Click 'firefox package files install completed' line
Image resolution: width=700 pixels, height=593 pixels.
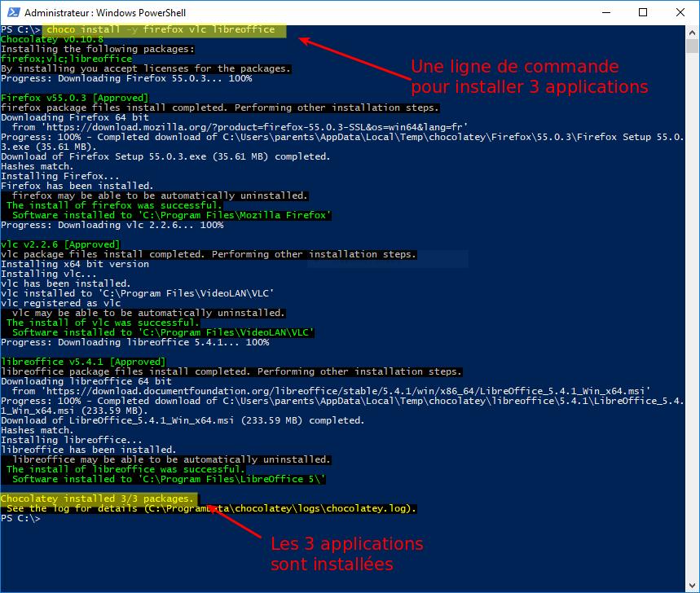click(x=221, y=108)
